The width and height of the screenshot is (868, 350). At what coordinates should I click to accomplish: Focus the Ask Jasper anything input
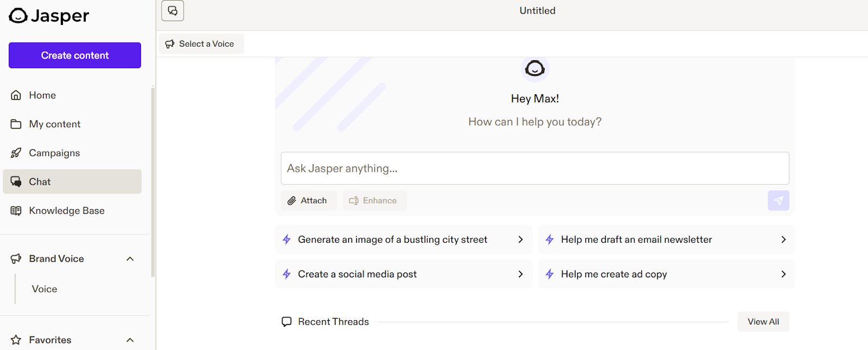point(535,168)
